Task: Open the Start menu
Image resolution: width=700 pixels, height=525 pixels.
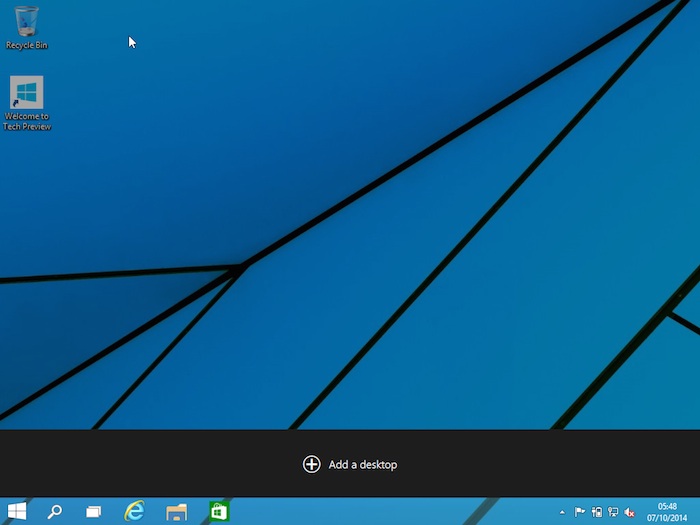Action: click(x=17, y=511)
